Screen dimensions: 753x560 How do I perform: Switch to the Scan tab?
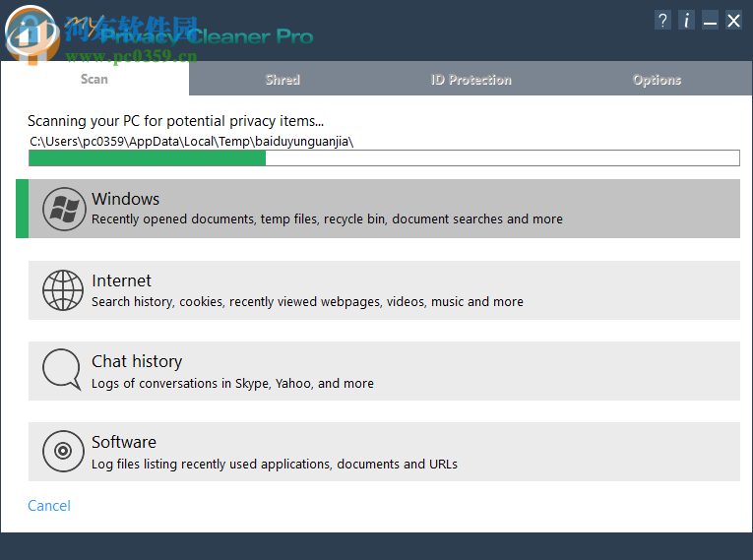(x=94, y=79)
